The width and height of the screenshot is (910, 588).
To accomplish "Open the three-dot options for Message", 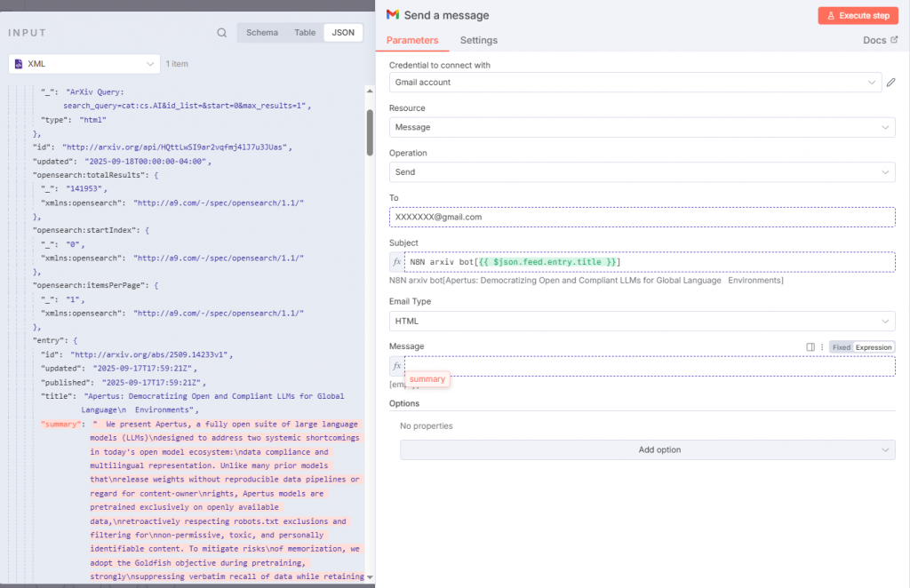I will pos(822,347).
